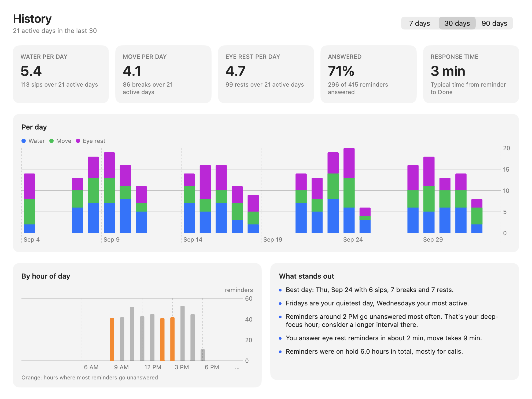Image resolution: width=532 pixels, height=399 pixels.
Task: Select the 30 days range
Action: 457,23
